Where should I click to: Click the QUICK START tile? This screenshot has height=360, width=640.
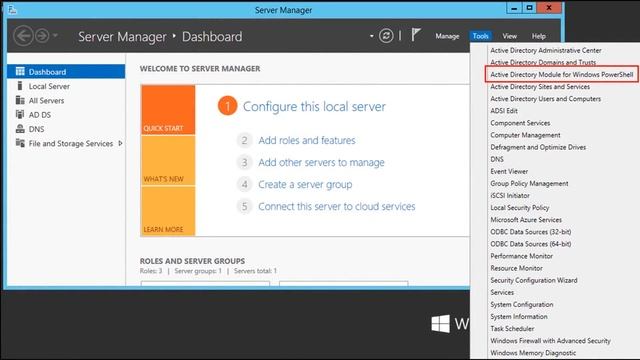pyautogui.click(x=168, y=110)
